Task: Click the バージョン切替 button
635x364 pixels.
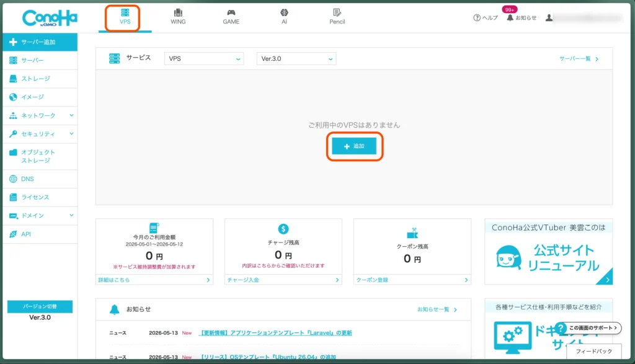Action: click(x=40, y=306)
